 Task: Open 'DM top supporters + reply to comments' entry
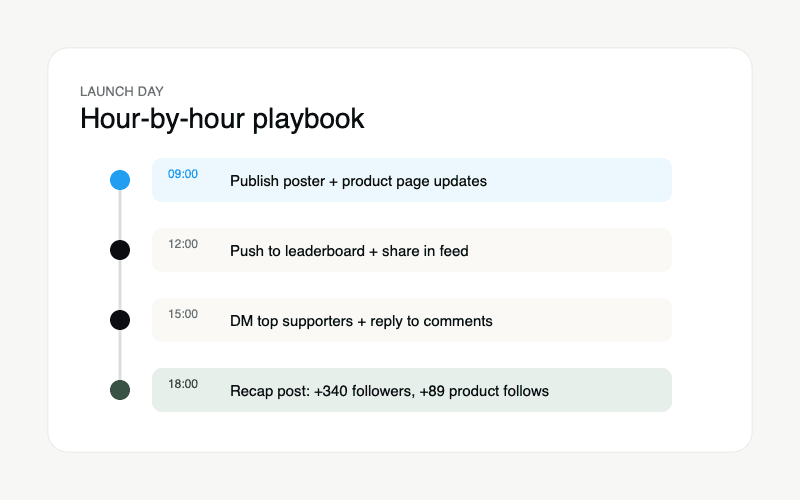(412, 320)
